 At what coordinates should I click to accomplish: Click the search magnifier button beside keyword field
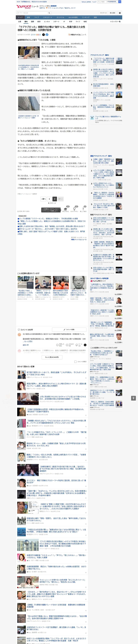coord(49,13)
